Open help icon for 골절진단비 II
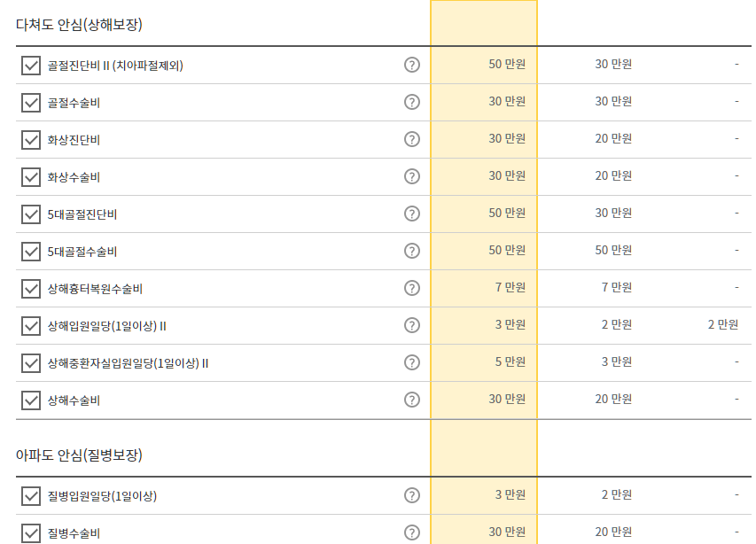The image size is (756, 544). click(x=412, y=65)
